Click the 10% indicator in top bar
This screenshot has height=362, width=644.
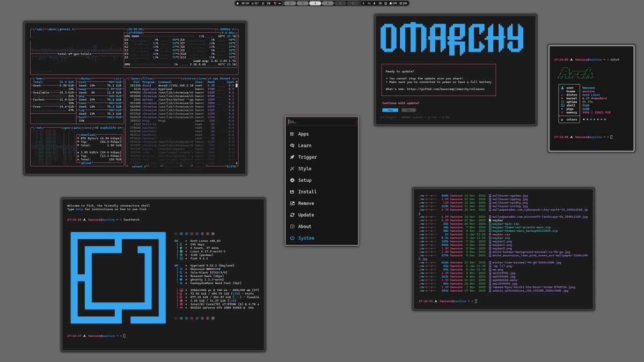404,3
